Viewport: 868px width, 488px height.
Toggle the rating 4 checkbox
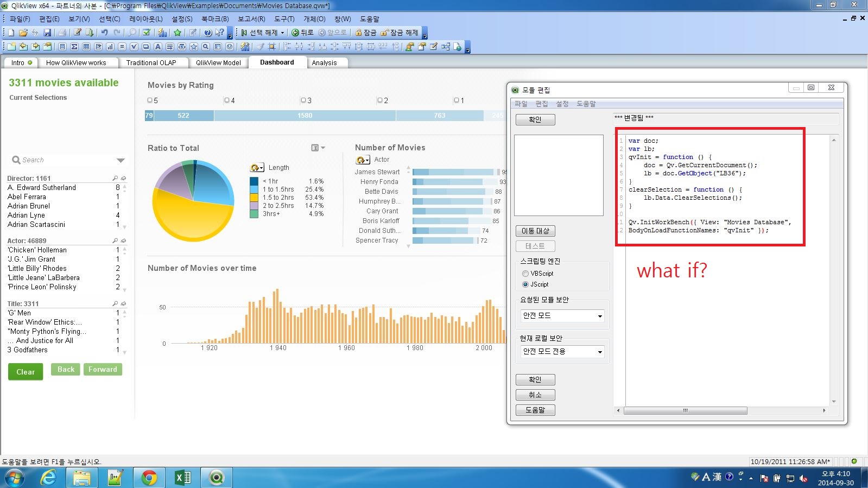click(x=227, y=100)
